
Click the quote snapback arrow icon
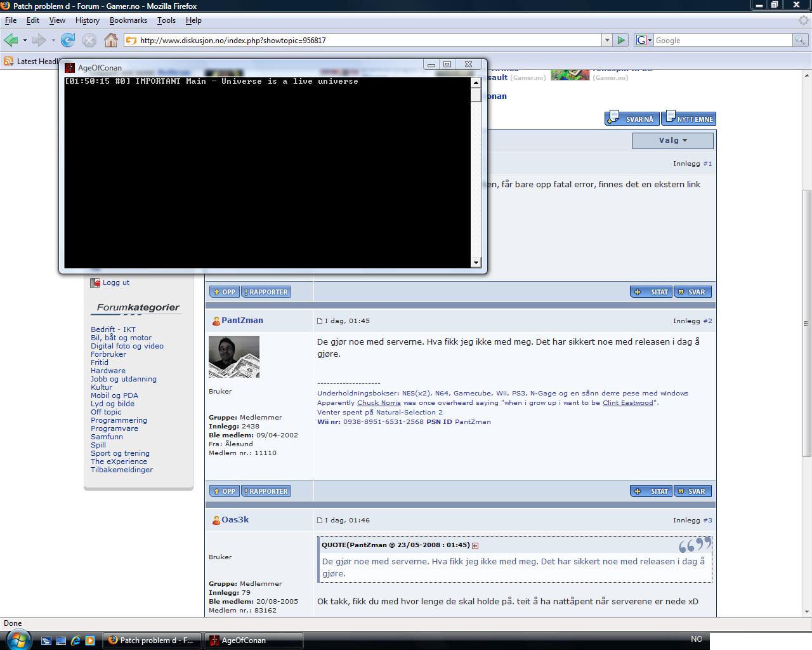click(x=475, y=545)
